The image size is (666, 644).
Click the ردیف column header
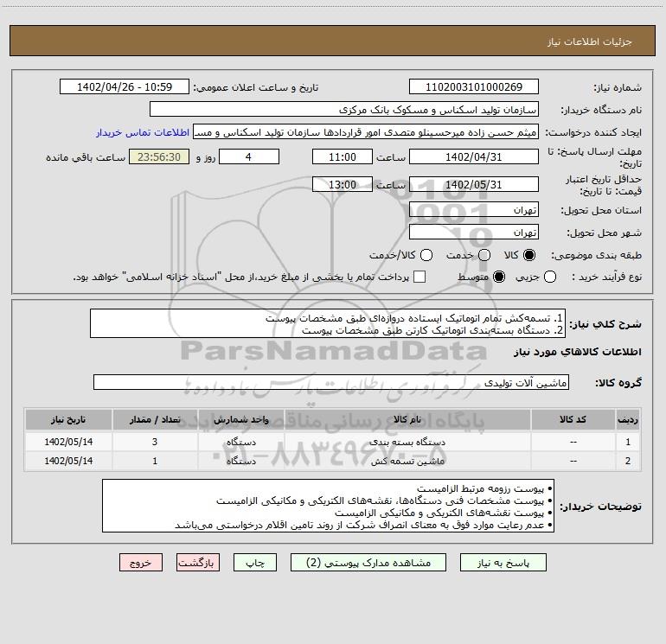628,419
